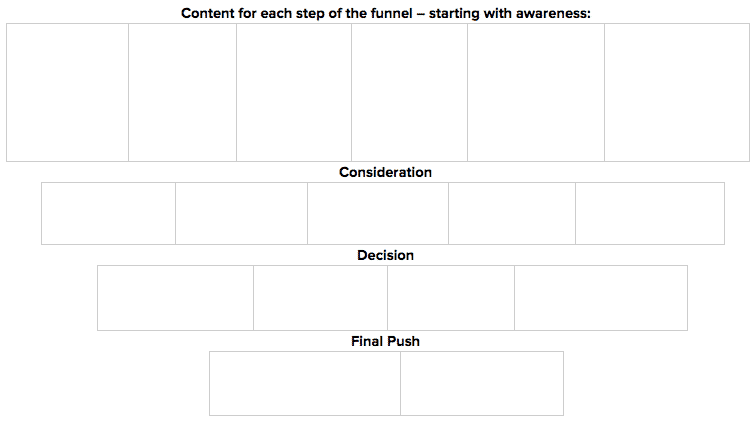Click the Consideration heading

385,172
